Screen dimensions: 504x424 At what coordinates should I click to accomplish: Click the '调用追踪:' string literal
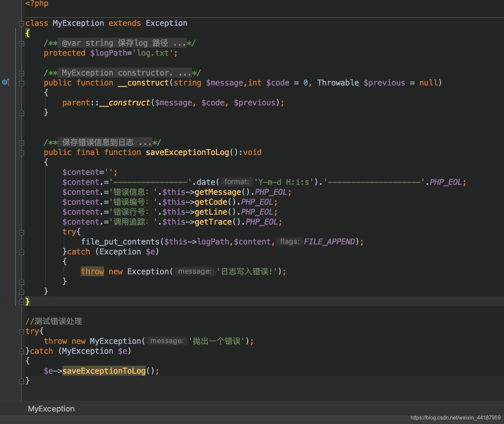[133, 222]
